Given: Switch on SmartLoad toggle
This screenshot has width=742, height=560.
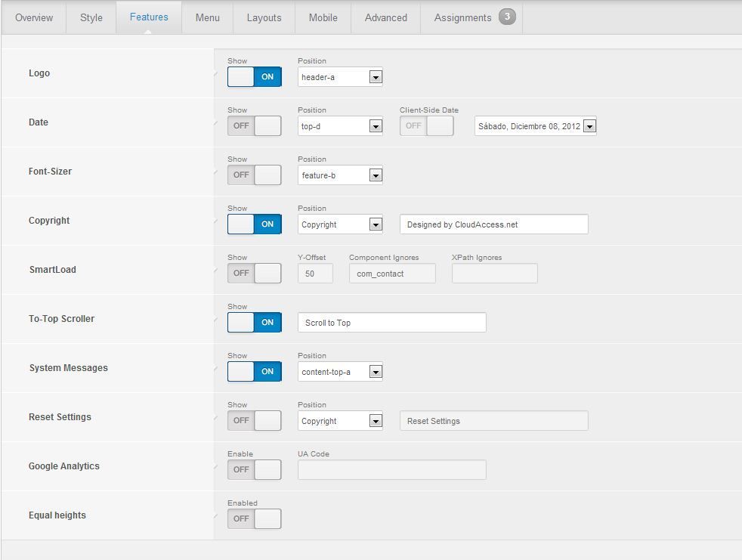Looking at the screenshot, I should 255,273.
